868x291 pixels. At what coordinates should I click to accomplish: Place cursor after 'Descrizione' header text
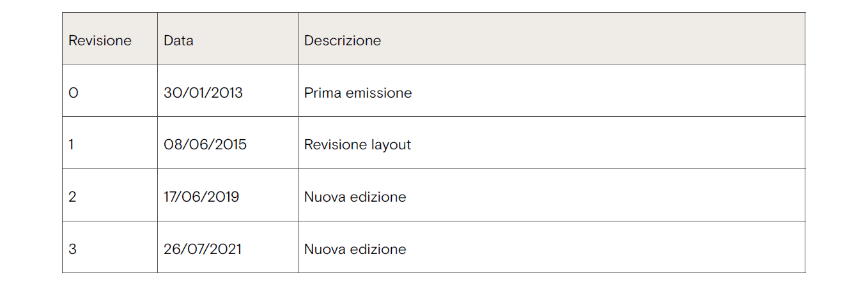tap(382, 41)
